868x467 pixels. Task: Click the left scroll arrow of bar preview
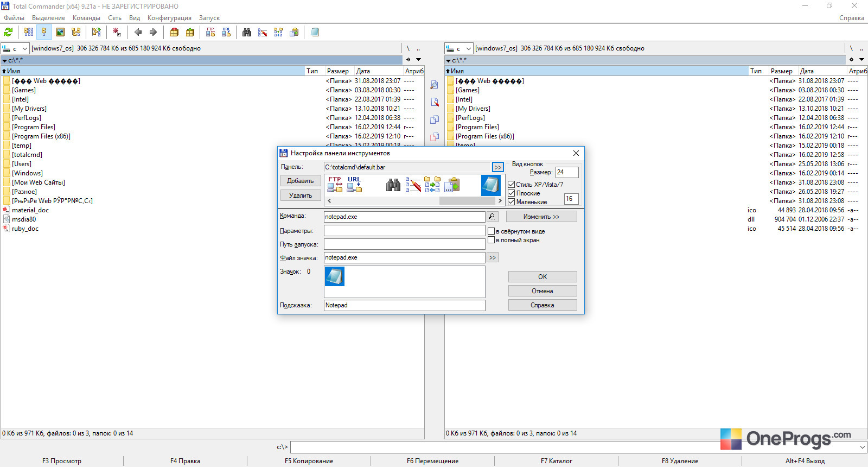pos(329,200)
